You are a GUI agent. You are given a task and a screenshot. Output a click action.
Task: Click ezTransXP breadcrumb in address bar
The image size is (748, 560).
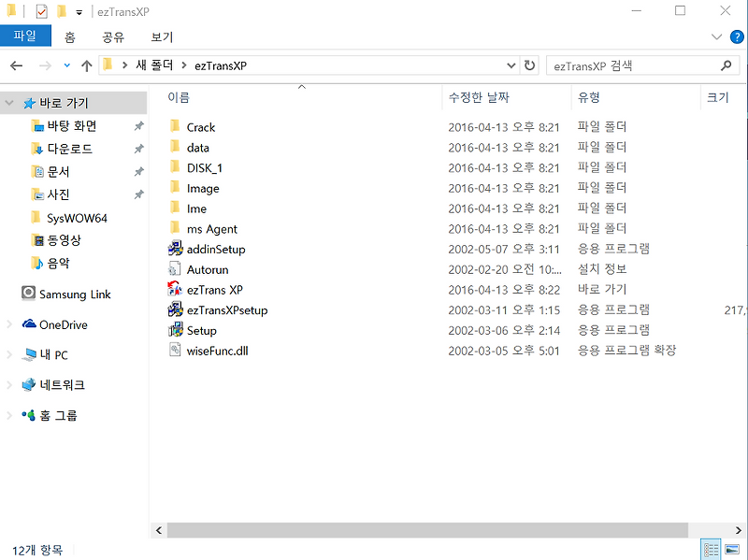[221, 65]
